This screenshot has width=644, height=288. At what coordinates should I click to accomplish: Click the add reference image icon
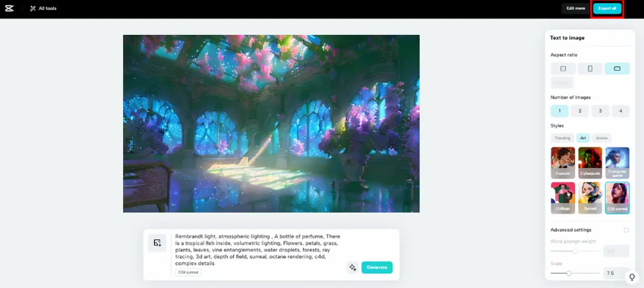click(x=157, y=243)
